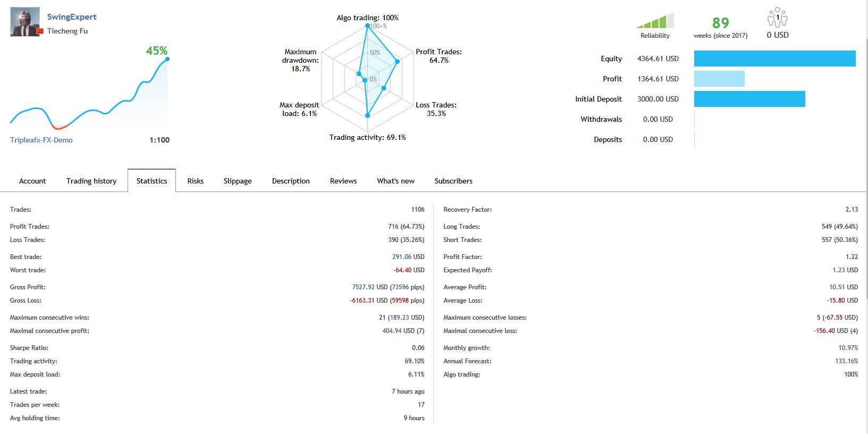Click the Trading activity radar chart point
This screenshot has height=434, width=868.
click(x=367, y=115)
